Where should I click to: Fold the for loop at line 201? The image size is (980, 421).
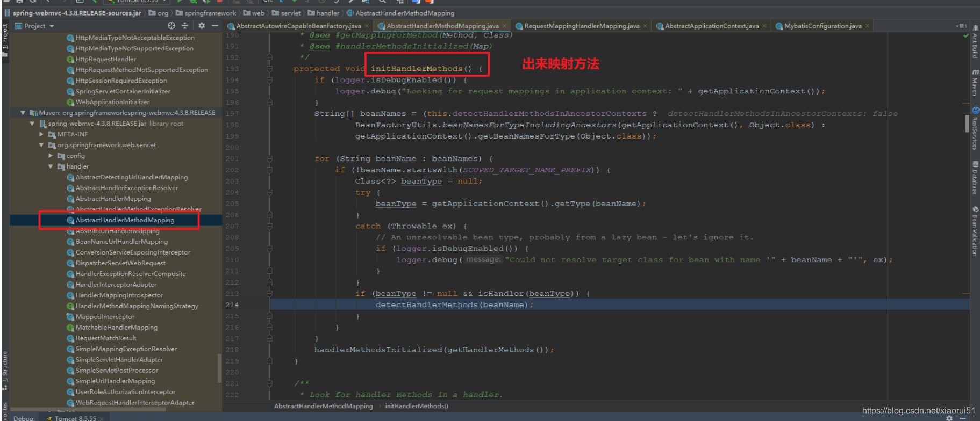pyautogui.click(x=269, y=159)
